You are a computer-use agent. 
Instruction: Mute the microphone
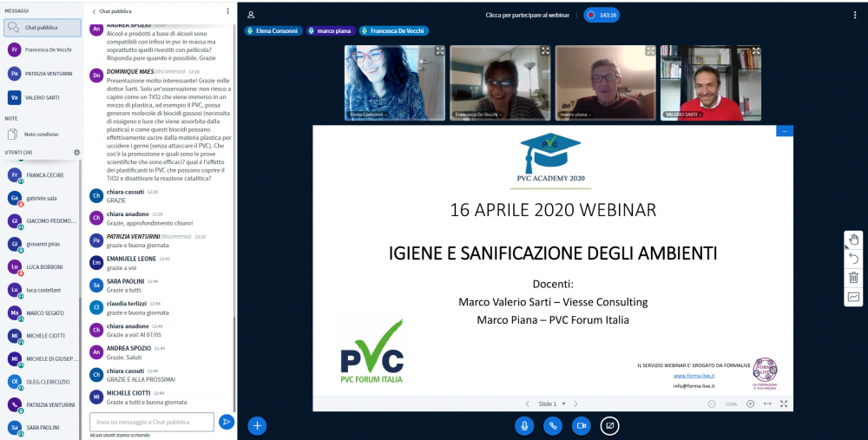click(x=523, y=425)
